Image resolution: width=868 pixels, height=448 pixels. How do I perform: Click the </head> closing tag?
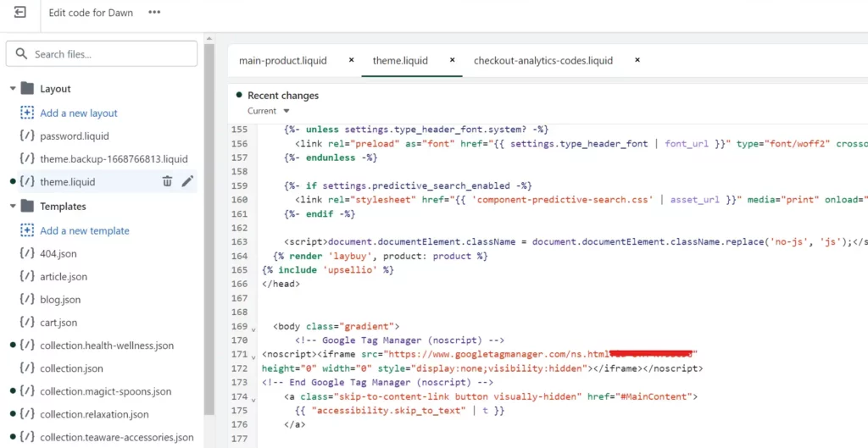pos(281,284)
